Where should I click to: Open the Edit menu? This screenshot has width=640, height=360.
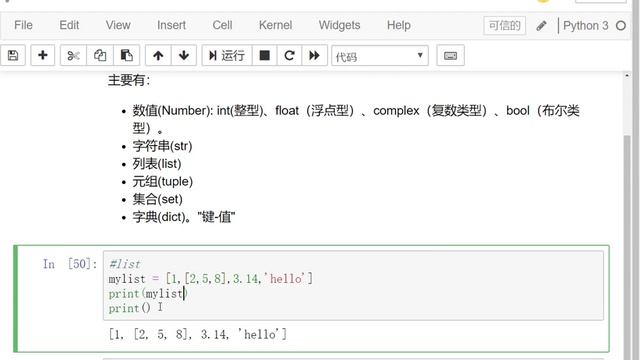click(x=69, y=25)
